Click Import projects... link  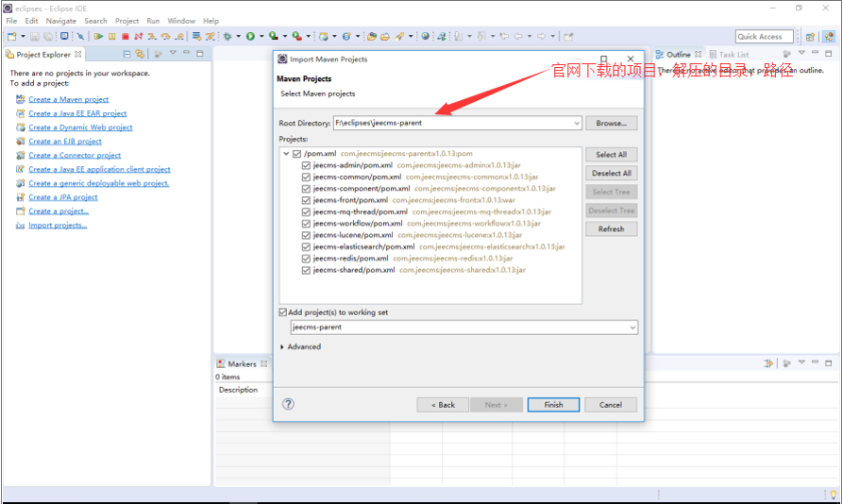pos(58,226)
